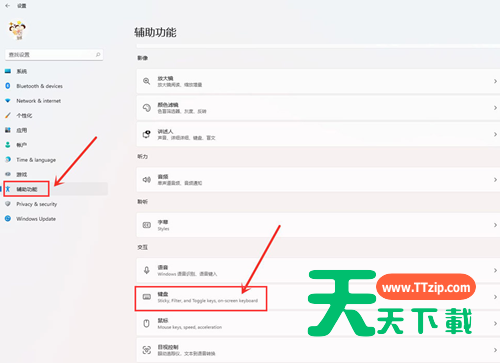Click the 放大镜 title text
Image resolution: width=500 pixels, height=363 pixels.
tap(165, 78)
